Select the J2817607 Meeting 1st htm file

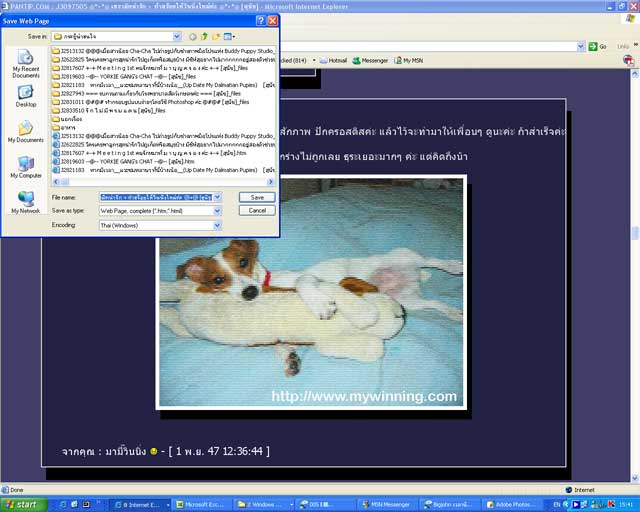click(149, 153)
